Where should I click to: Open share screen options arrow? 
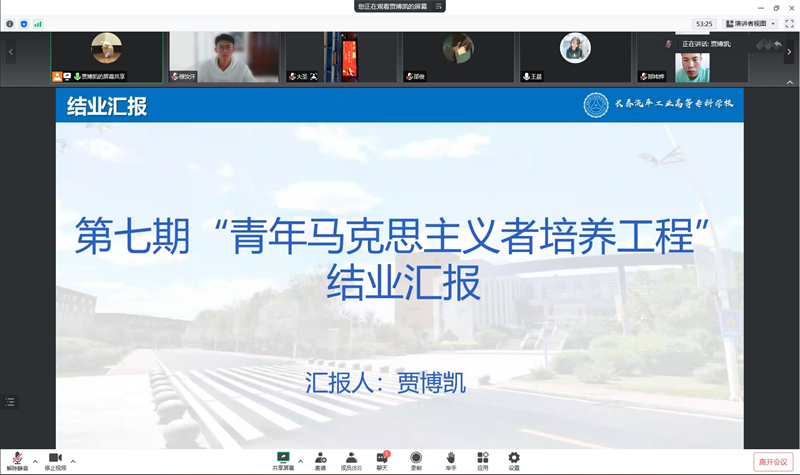[x=301, y=461]
